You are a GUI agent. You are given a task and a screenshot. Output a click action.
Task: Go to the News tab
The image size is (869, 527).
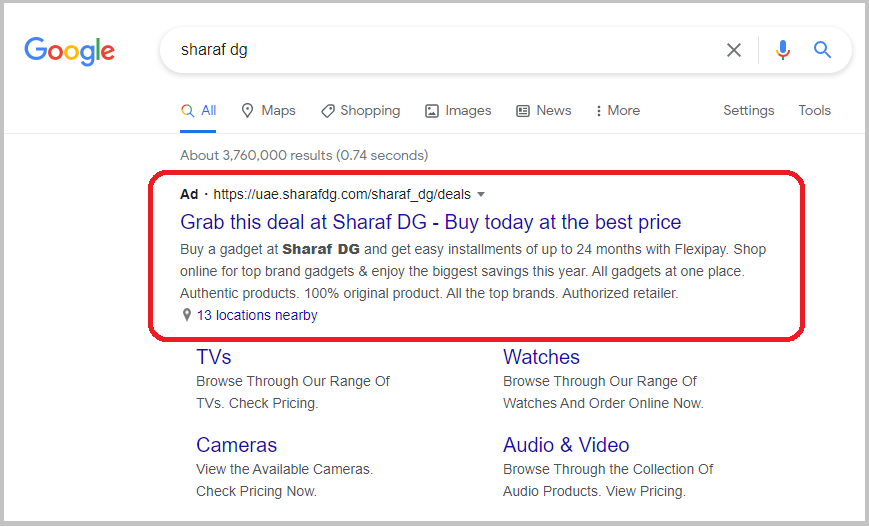point(543,111)
